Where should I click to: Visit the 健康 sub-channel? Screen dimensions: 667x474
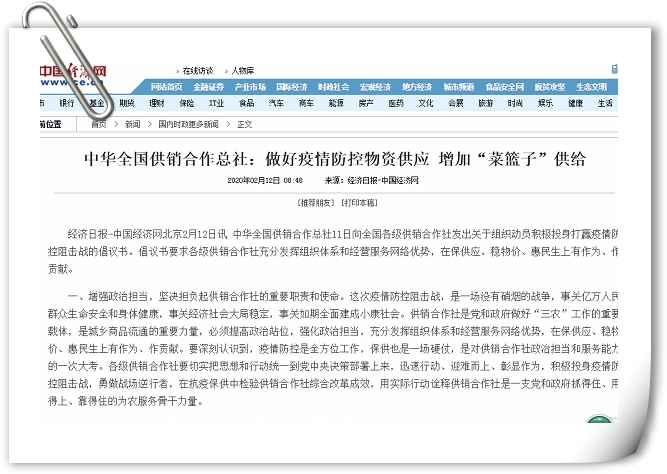[x=576, y=103]
